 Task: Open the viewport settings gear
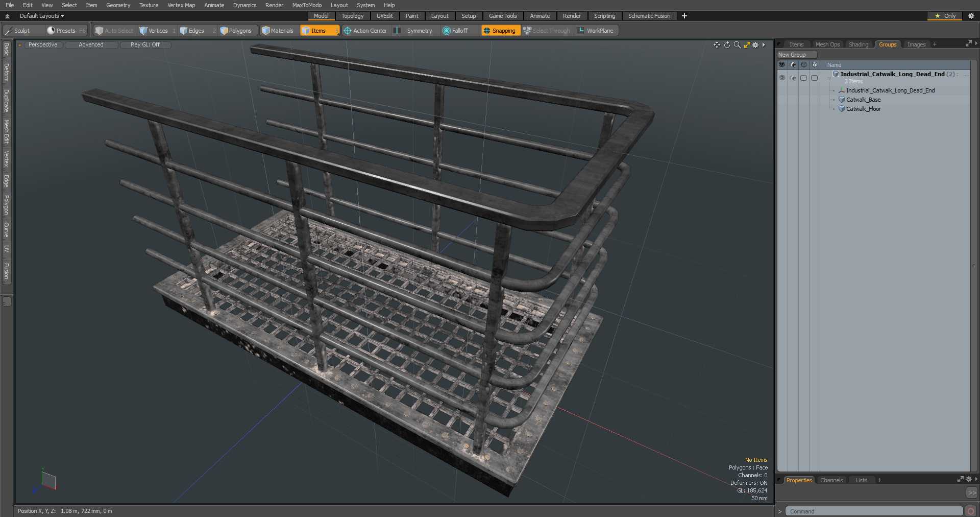(x=755, y=45)
